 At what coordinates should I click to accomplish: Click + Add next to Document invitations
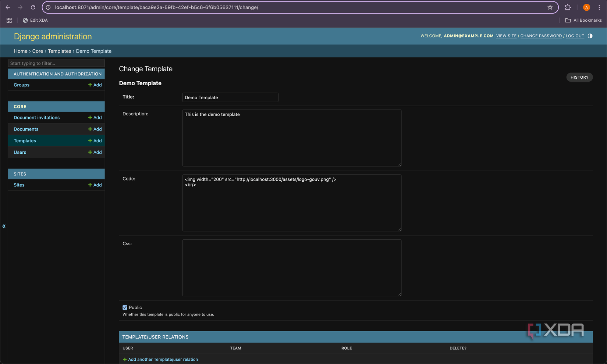tap(95, 117)
